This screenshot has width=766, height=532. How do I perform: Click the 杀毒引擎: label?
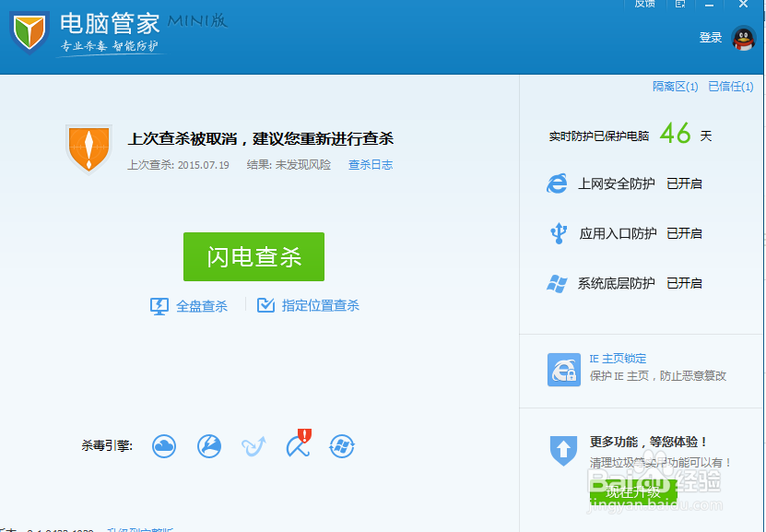coord(107,445)
